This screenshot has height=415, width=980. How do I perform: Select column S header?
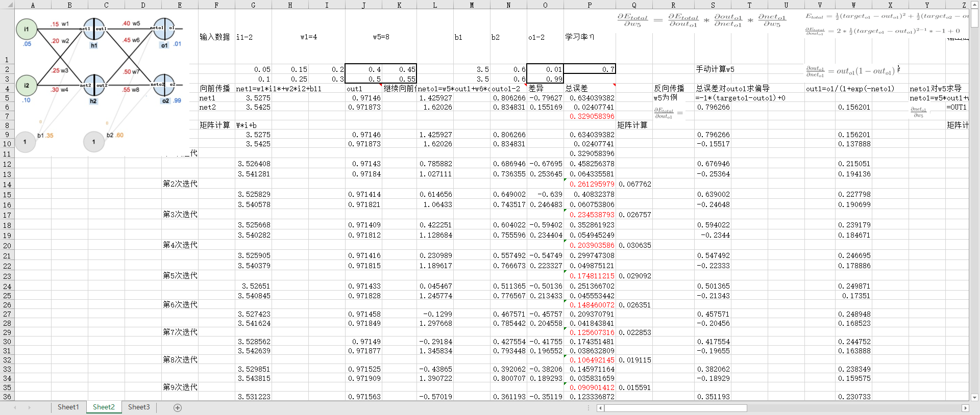click(x=713, y=5)
